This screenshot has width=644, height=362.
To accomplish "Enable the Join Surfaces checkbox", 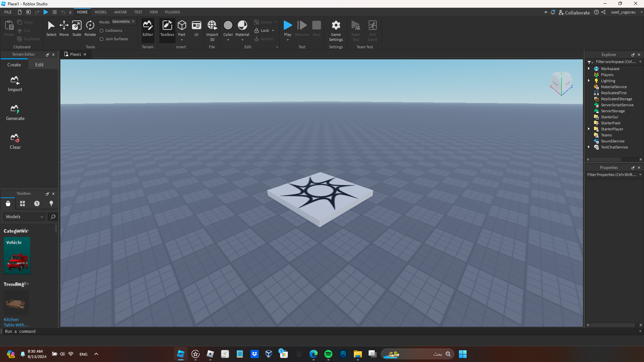I will coord(102,39).
